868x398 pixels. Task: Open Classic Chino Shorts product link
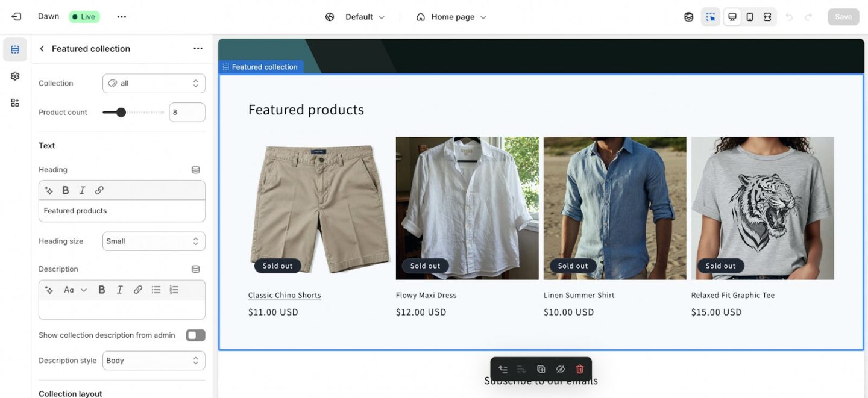click(x=285, y=295)
